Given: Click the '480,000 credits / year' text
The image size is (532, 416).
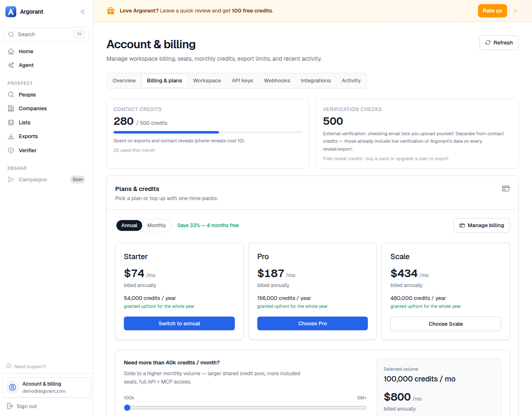Looking at the screenshot, I should 418,298.
